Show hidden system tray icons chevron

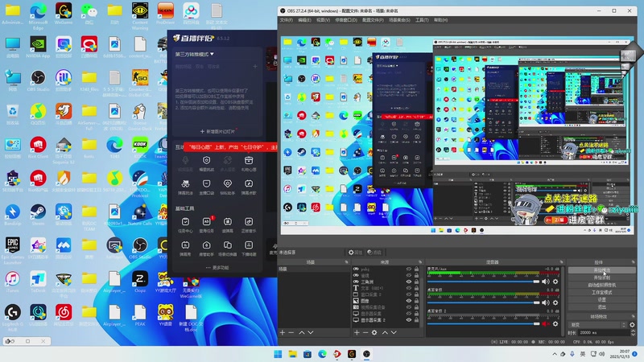[x=555, y=354]
